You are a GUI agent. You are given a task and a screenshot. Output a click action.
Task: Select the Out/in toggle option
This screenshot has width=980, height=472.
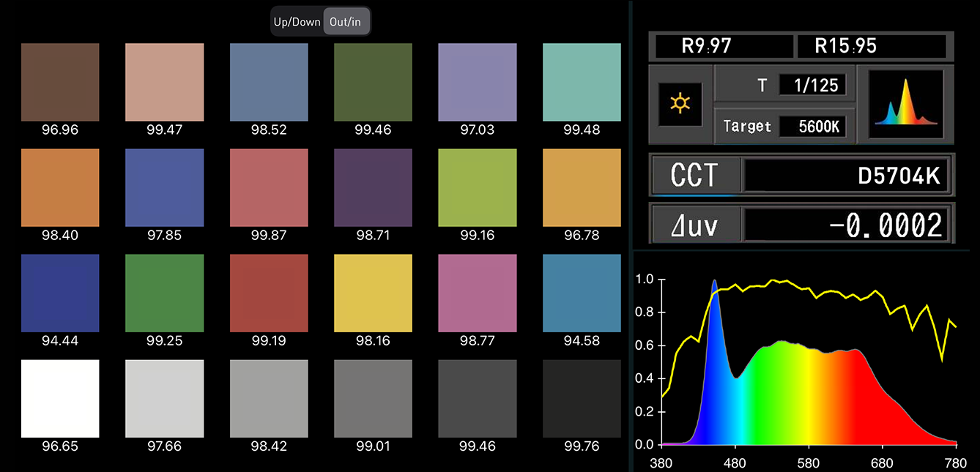[x=346, y=22]
